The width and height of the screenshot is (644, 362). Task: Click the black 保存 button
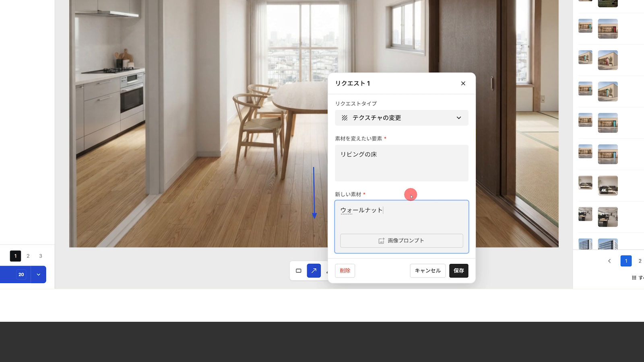point(459,271)
